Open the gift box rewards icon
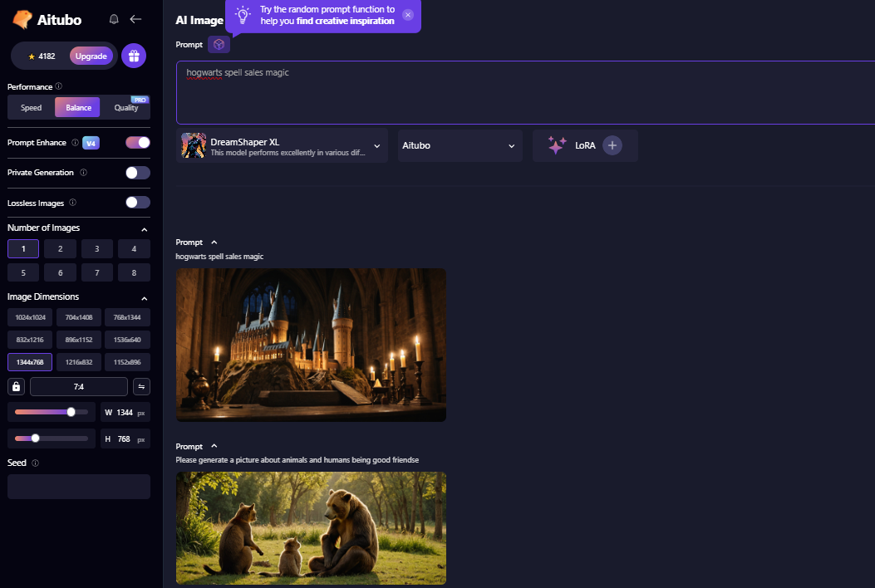This screenshot has height=588, width=875. pyautogui.click(x=134, y=56)
